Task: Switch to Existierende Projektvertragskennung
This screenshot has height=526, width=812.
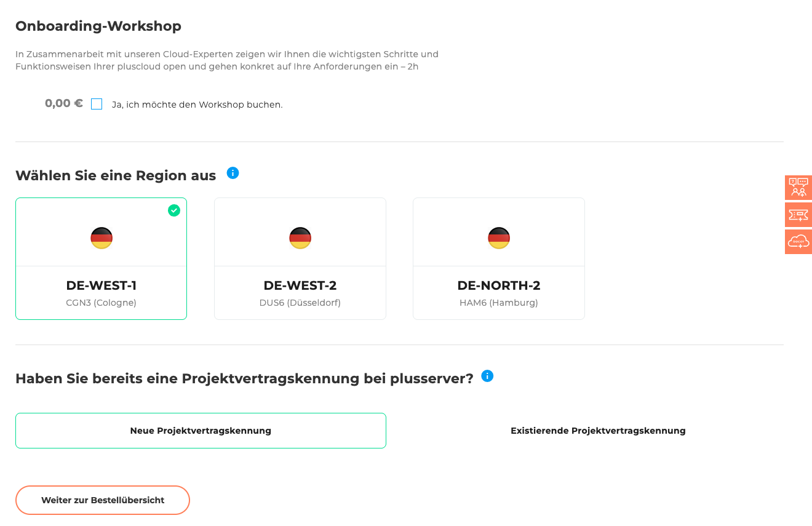Action: pos(597,431)
